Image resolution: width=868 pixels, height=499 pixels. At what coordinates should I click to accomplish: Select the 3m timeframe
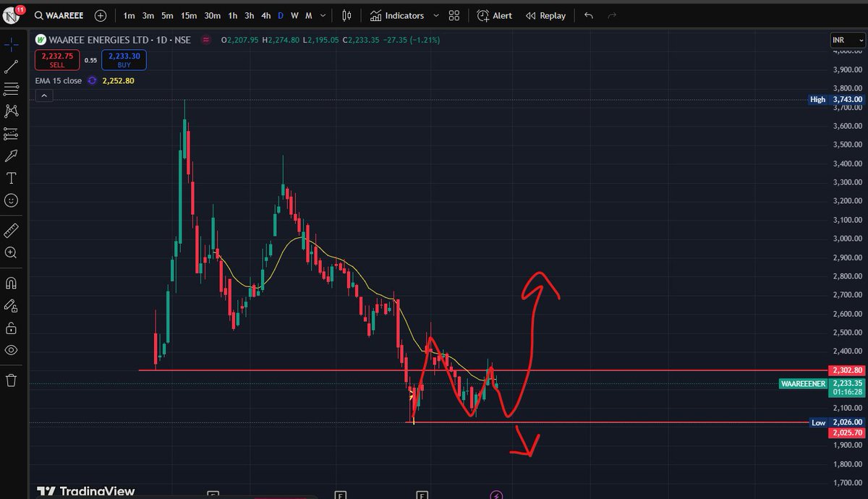coord(148,15)
